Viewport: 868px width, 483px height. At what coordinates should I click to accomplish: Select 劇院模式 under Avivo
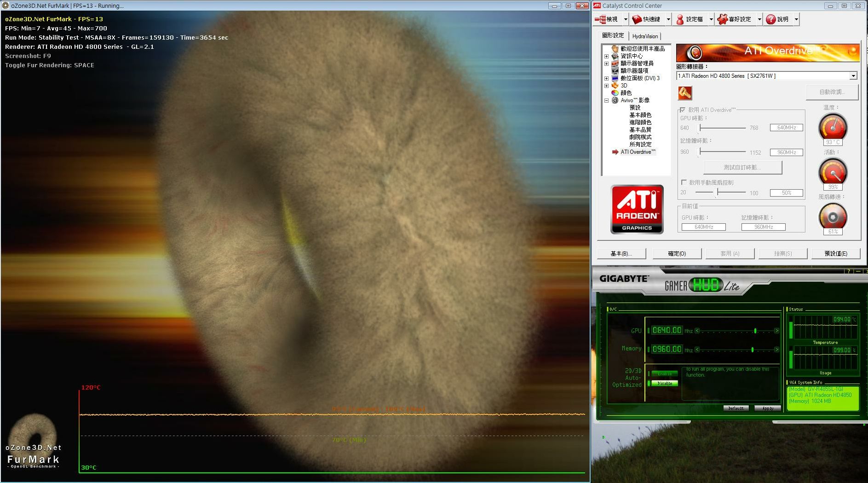click(640, 137)
